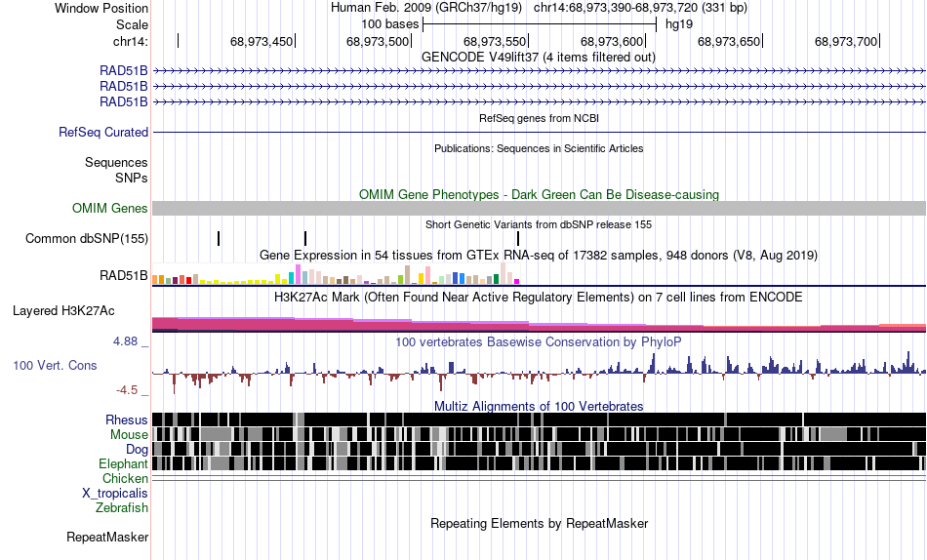Click the 68,973,700 ruler position
Screen dimensions: 927x560
click(x=846, y=41)
